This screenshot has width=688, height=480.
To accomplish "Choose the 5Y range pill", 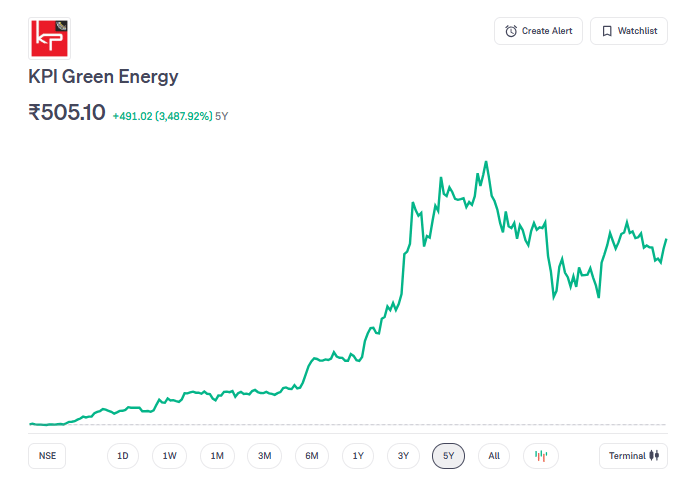I will click(449, 456).
